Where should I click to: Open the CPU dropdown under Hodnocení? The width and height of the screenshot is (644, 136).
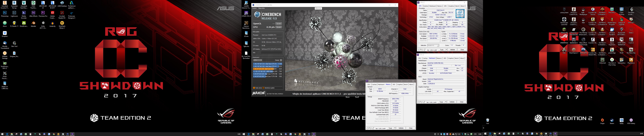(257, 60)
